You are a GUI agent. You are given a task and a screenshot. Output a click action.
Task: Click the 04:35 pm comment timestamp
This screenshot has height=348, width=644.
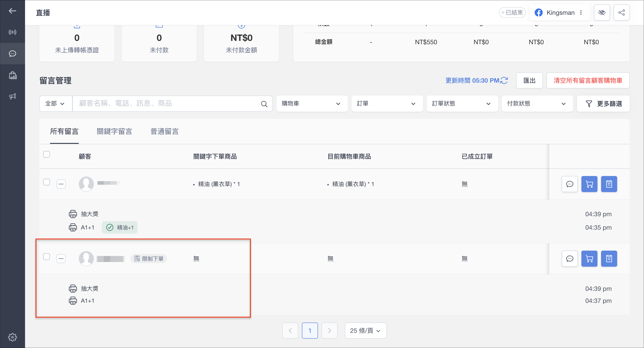pos(598,227)
